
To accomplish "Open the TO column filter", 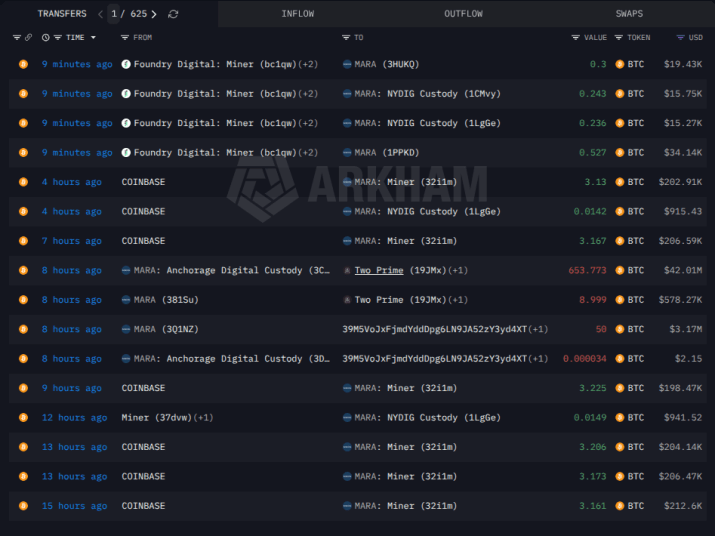I will click(x=346, y=38).
